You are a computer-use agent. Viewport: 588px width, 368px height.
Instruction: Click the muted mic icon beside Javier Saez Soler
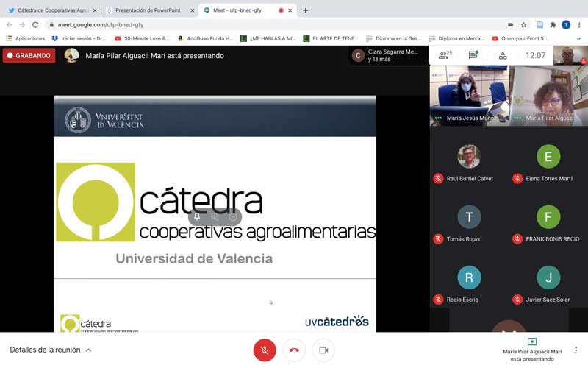pos(517,300)
